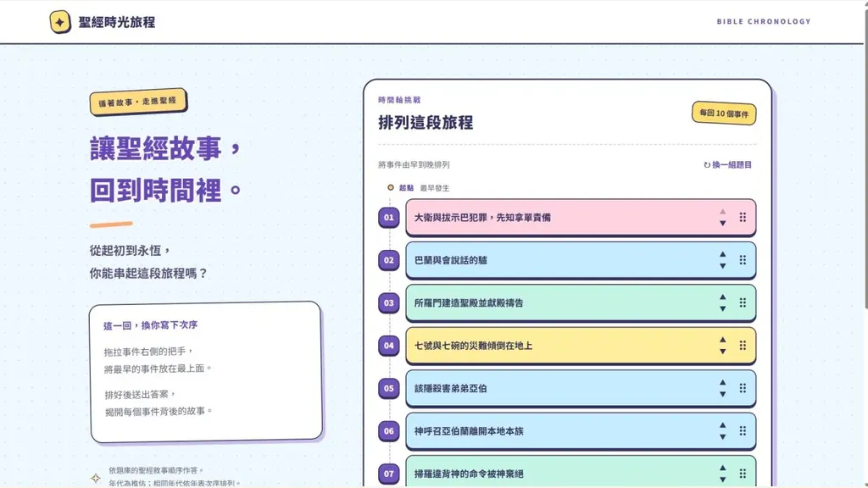The height and width of the screenshot is (488, 868).
Task: Click drag handle on 所羅門建造聖殿 card
Action: pos(743,302)
